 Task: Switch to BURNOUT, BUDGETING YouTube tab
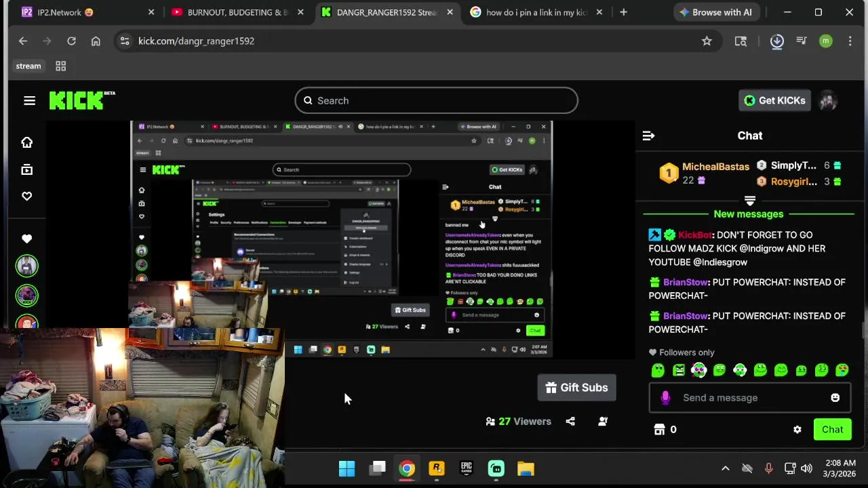237,12
